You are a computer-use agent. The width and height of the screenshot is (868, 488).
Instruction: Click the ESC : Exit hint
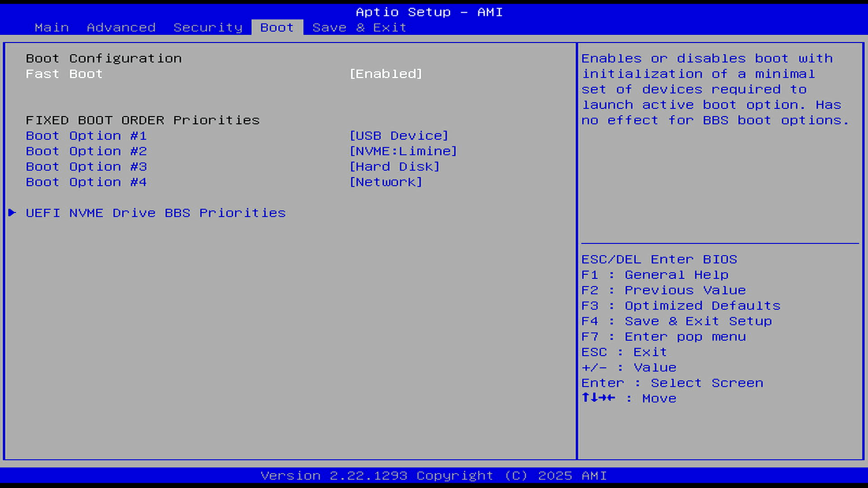(624, 352)
